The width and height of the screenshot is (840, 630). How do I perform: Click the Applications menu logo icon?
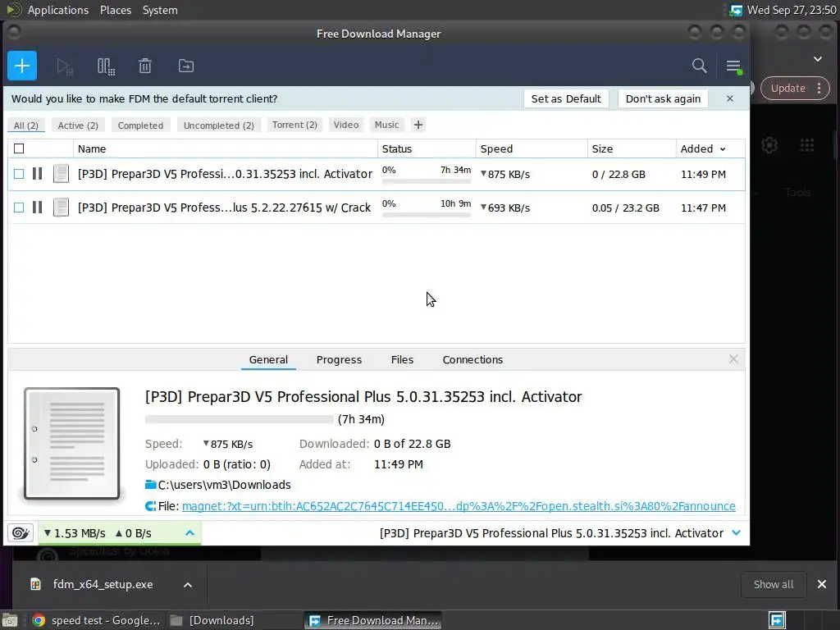tap(13, 10)
